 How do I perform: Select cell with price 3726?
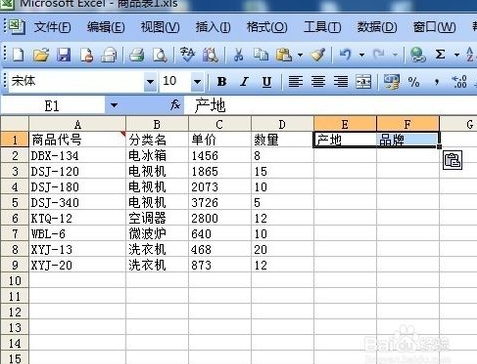pyautogui.click(x=220, y=203)
